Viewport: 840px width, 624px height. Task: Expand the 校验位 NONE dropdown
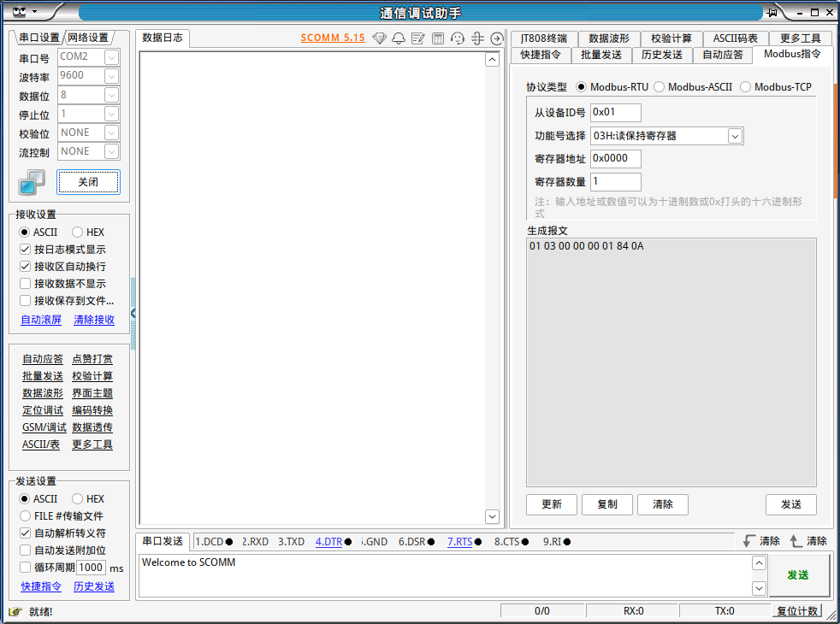(111, 132)
